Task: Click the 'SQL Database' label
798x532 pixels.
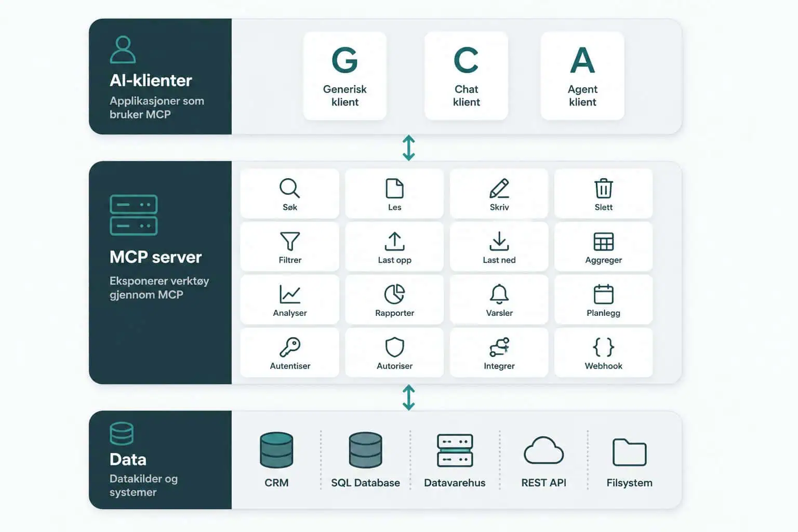Action: pyautogui.click(x=365, y=483)
